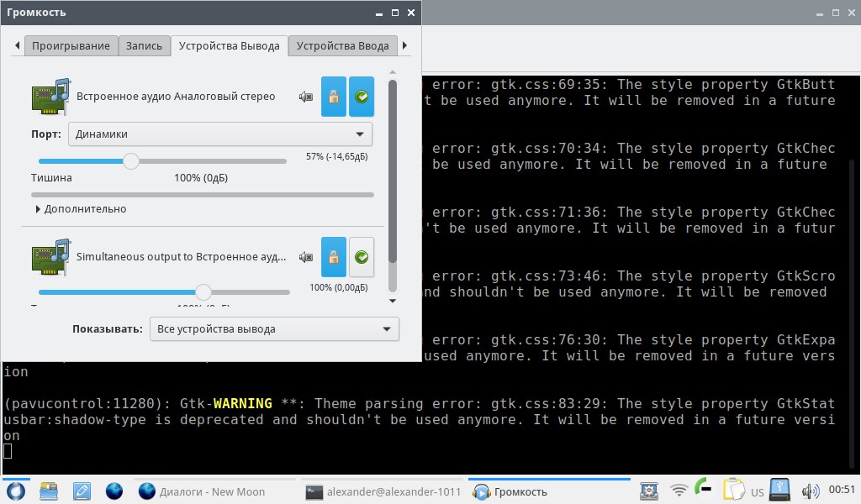
Task: Maximize the terminal window behind
Action: (836, 13)
